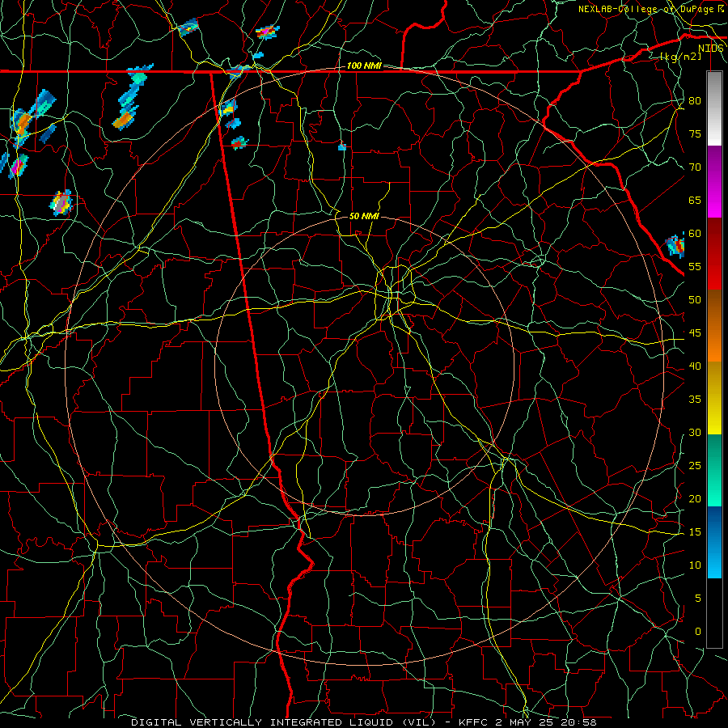728x728 pixels.
Task: Click the 60 value on the scale
Action: click(x=695, y=234)
